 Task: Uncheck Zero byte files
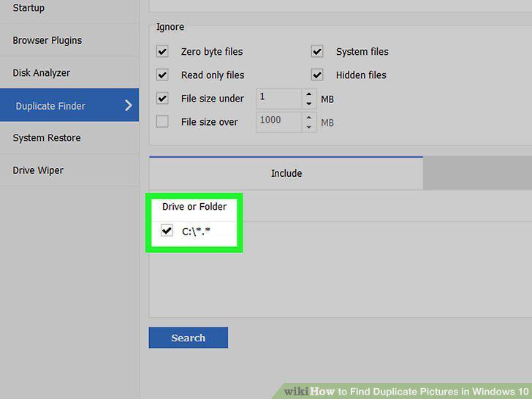[x=162, y=52]
